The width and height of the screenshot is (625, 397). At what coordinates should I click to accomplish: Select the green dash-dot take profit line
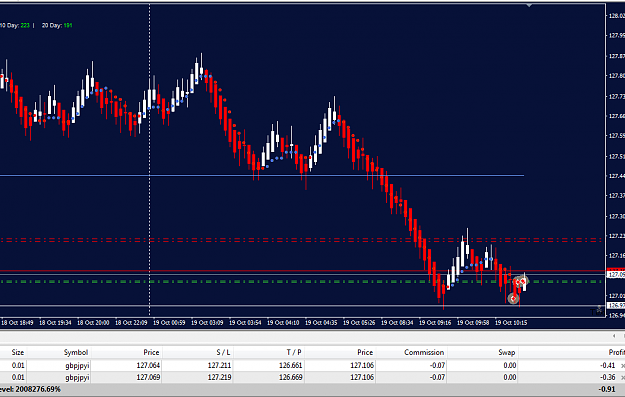(301, 282)
